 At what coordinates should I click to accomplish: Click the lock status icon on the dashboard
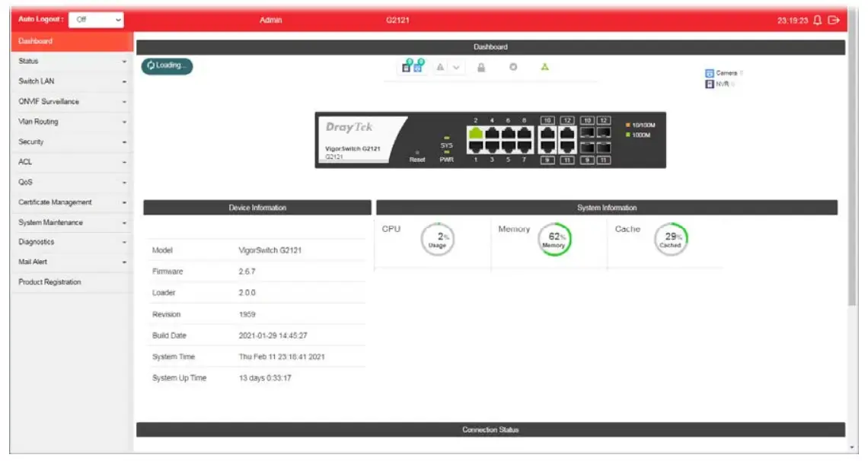click(480, 67)
